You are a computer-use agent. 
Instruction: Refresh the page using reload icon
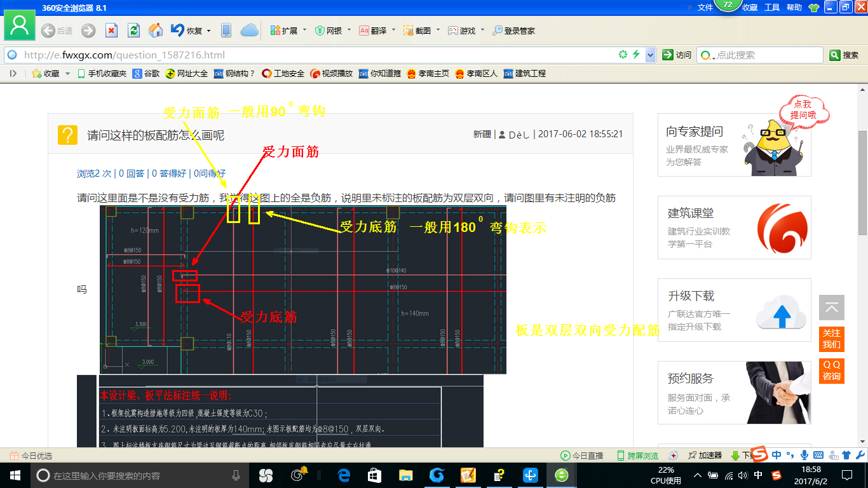click(x=133, y=30)
